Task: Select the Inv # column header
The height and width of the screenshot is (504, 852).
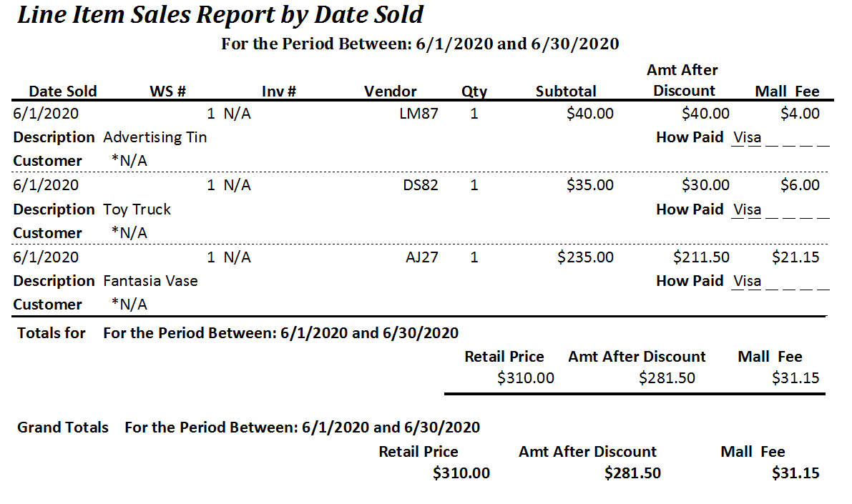Action: coord(278,91)
